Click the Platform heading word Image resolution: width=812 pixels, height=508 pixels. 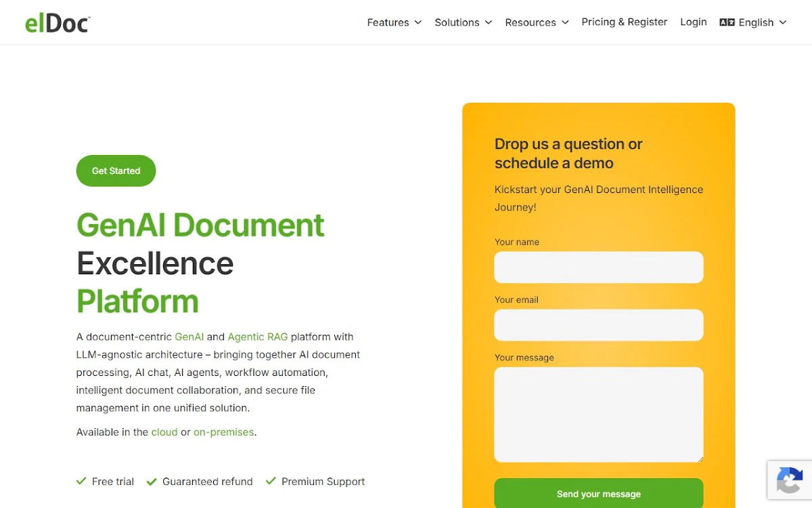137,301
